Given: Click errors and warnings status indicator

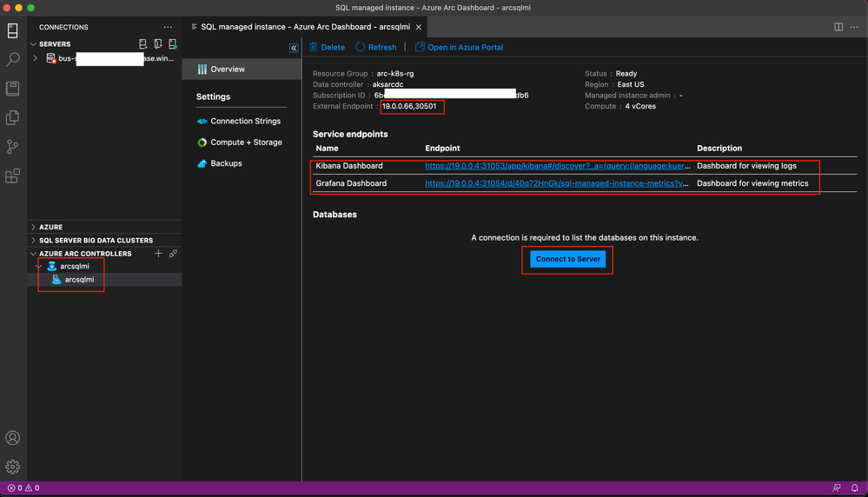Looking at the screenshot, I should coord(23,487).
